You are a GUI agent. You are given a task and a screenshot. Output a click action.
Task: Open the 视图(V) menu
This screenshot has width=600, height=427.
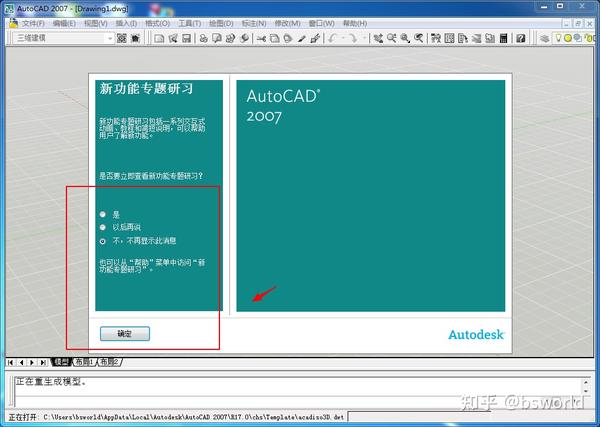point(96,24)
